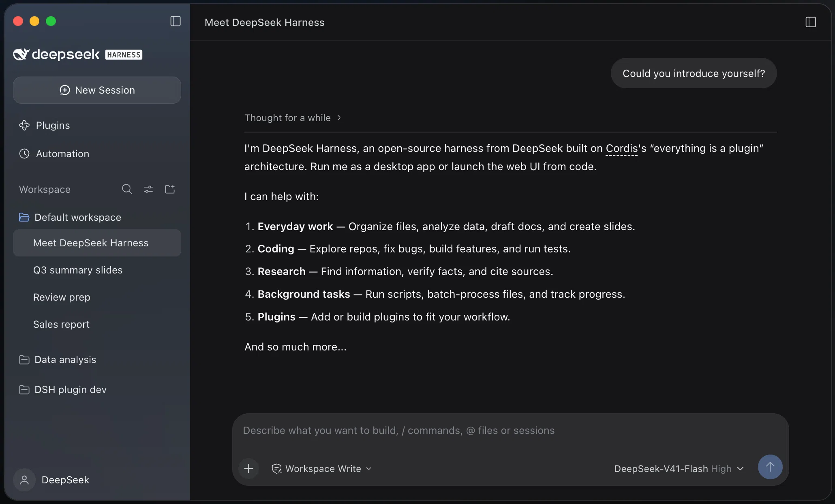Click the Plugins puzzle icon
Image resolution: width=835 pixels, height=504 pixels.
24,125
